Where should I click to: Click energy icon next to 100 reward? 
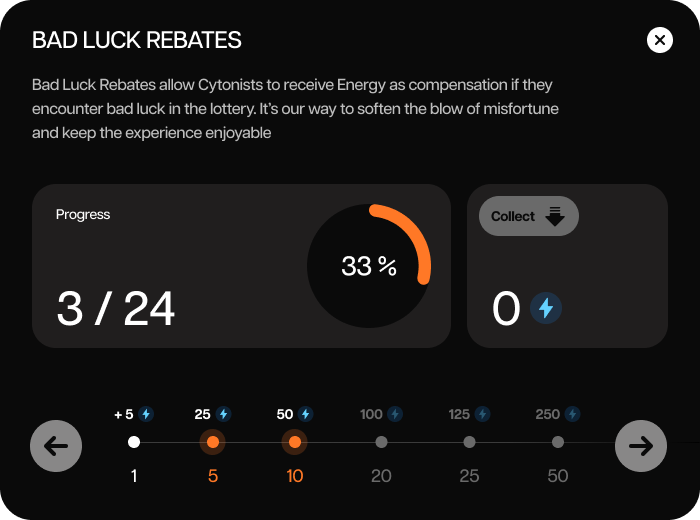396,414
